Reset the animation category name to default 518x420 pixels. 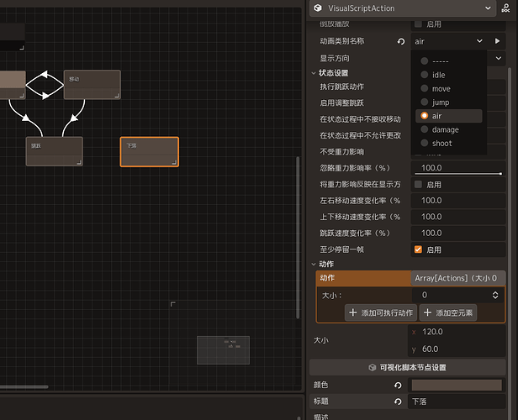[401, 41]
